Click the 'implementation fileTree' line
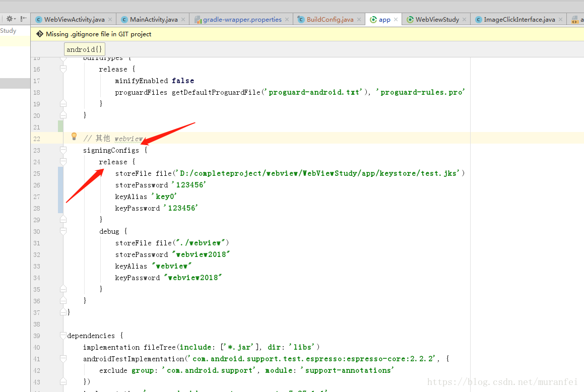Viewport: 584px width, 392px height. pos(201,347)
